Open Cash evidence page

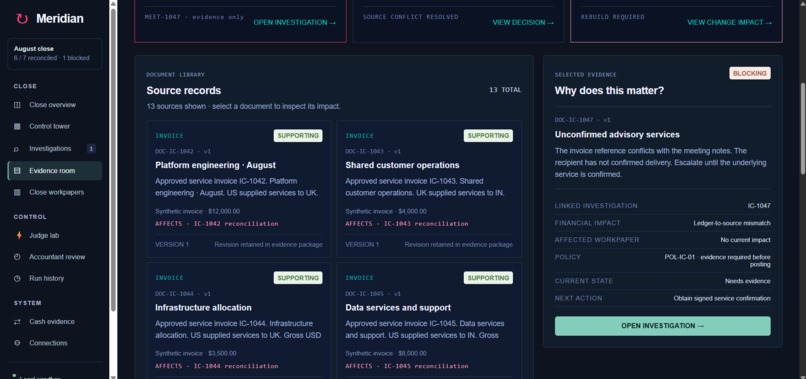coord(54,322)
